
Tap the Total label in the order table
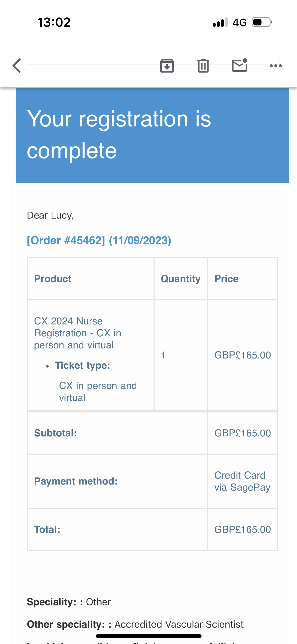(47, 529)
